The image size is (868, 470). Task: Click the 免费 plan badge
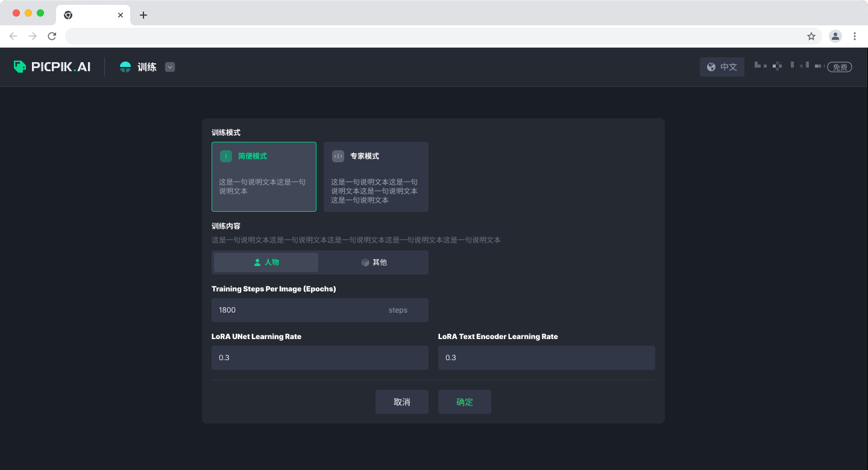[x=840, y=67]
